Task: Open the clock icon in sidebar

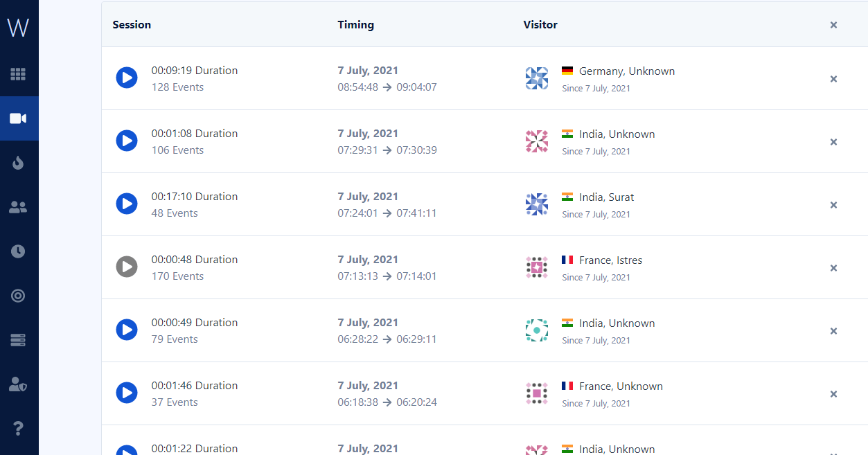Action: (18, 251)
